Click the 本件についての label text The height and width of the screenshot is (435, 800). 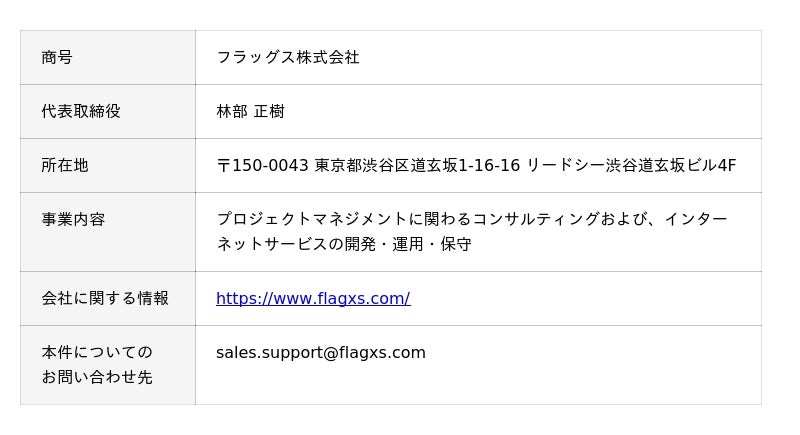[x=97, y=352]
